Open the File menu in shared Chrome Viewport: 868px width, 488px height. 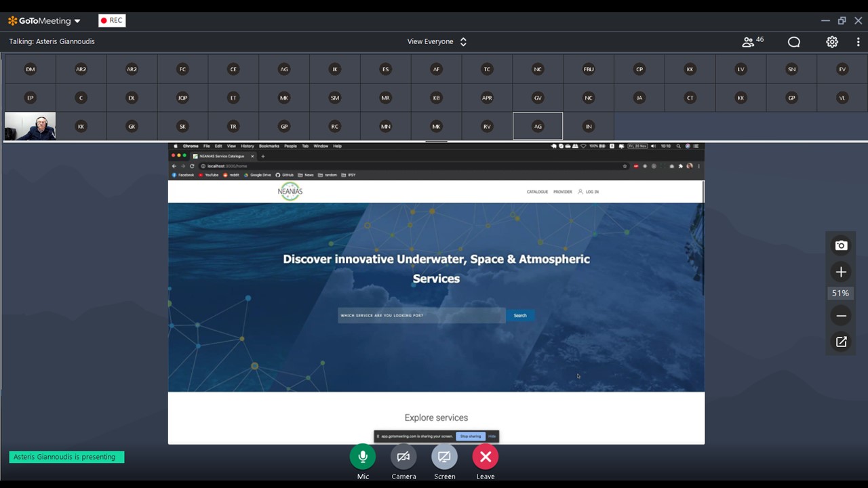(207, 146)
